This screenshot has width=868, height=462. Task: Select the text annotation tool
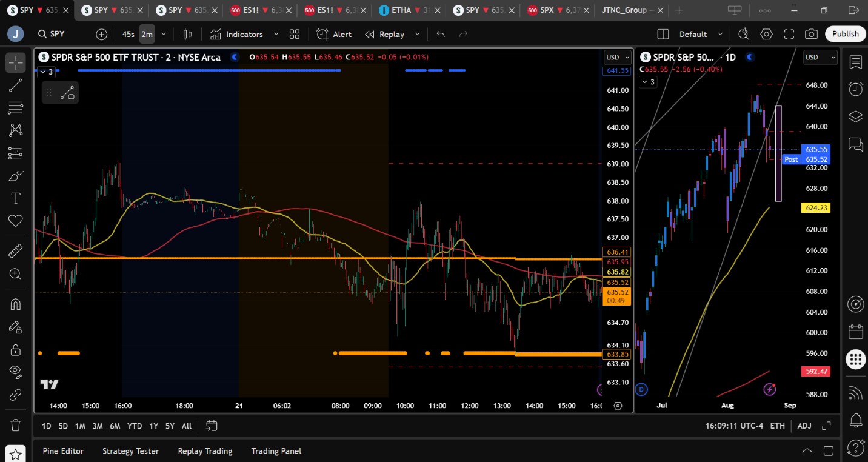(x=16, y=198)
